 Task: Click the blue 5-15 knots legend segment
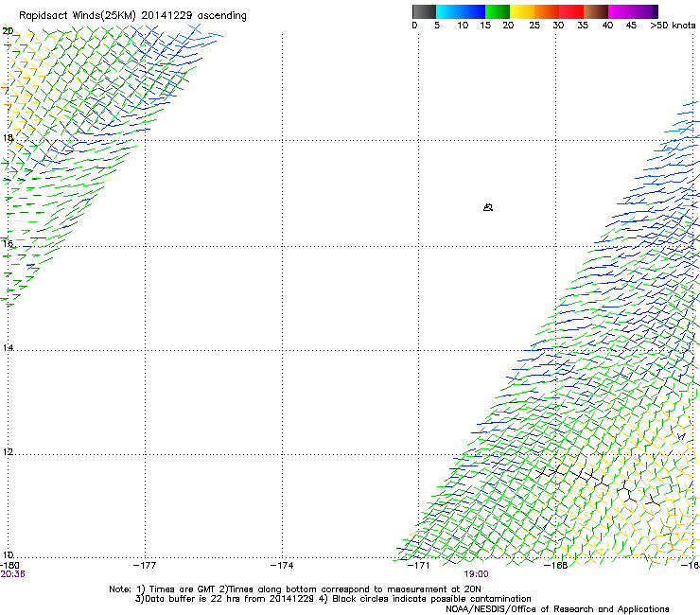pos(461,11)
